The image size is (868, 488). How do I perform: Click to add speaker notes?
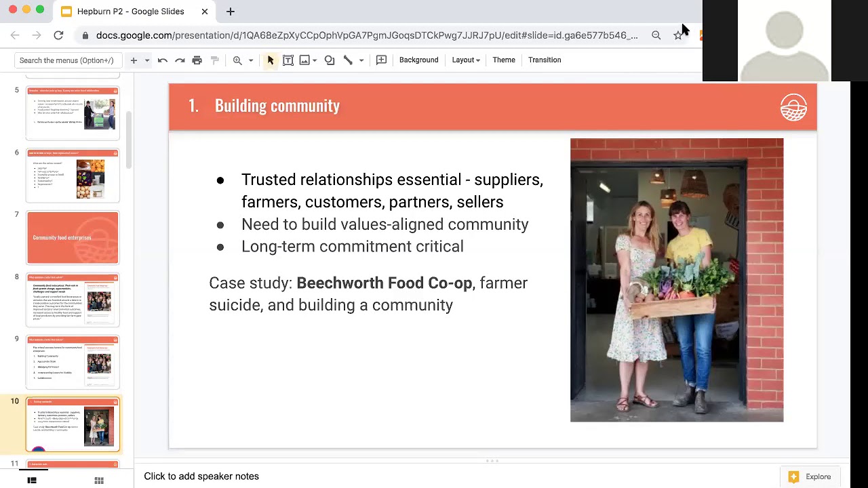click(x=201, y=476)
